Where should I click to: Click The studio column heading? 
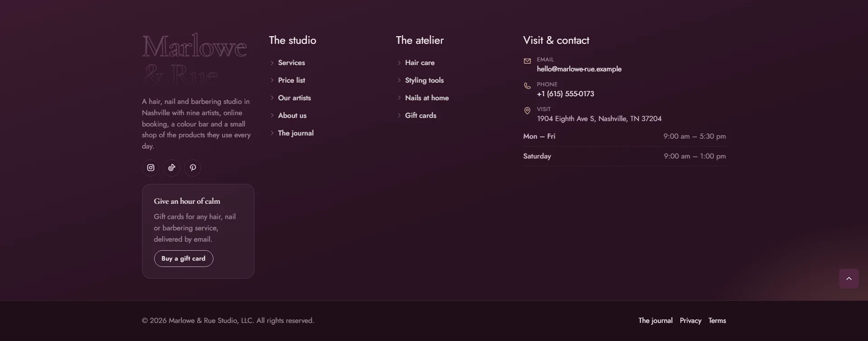click(x=292, y=40)
